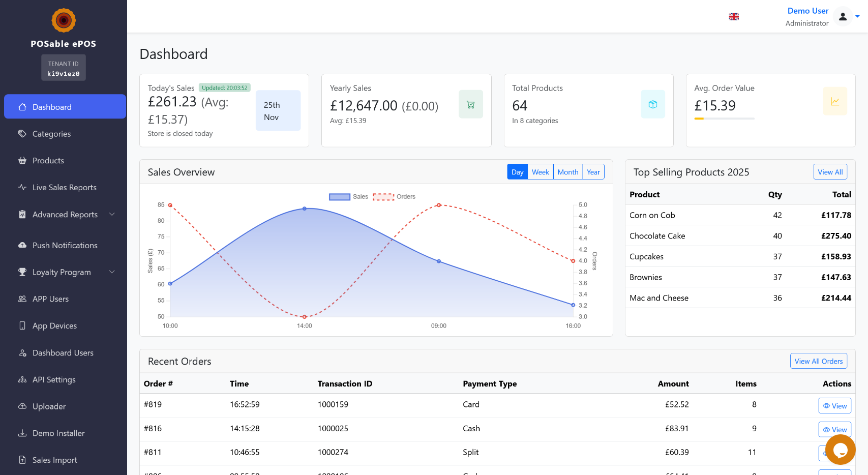Switch Sales Overview to Week view
This screenshot has width=868, height=475.
[540, 172]
